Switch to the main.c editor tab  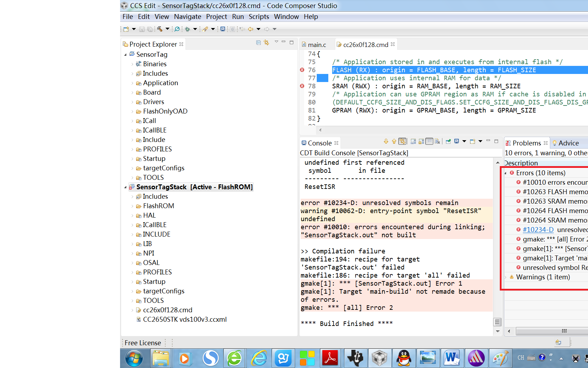click(x=317, y=45)
